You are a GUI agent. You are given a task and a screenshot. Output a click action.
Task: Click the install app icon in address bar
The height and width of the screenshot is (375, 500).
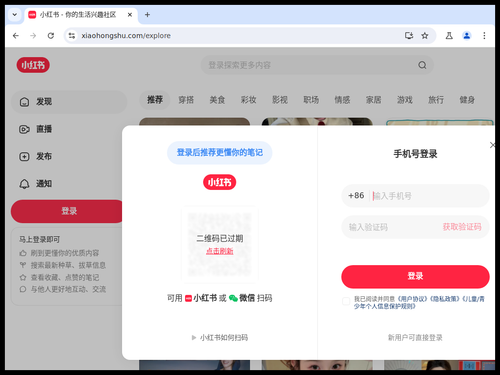[409, 36]
